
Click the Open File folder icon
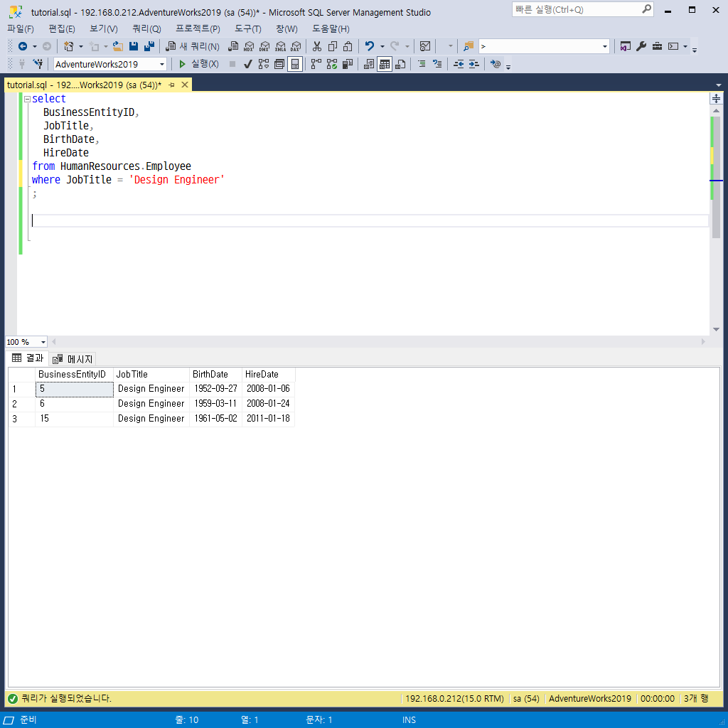click(x=118, y=46)
